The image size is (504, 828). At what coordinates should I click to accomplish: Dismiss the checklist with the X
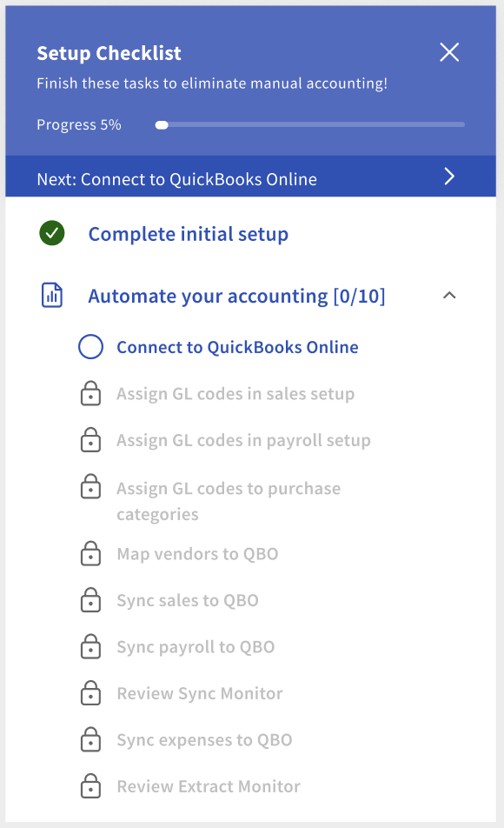[x=449, y=52]
